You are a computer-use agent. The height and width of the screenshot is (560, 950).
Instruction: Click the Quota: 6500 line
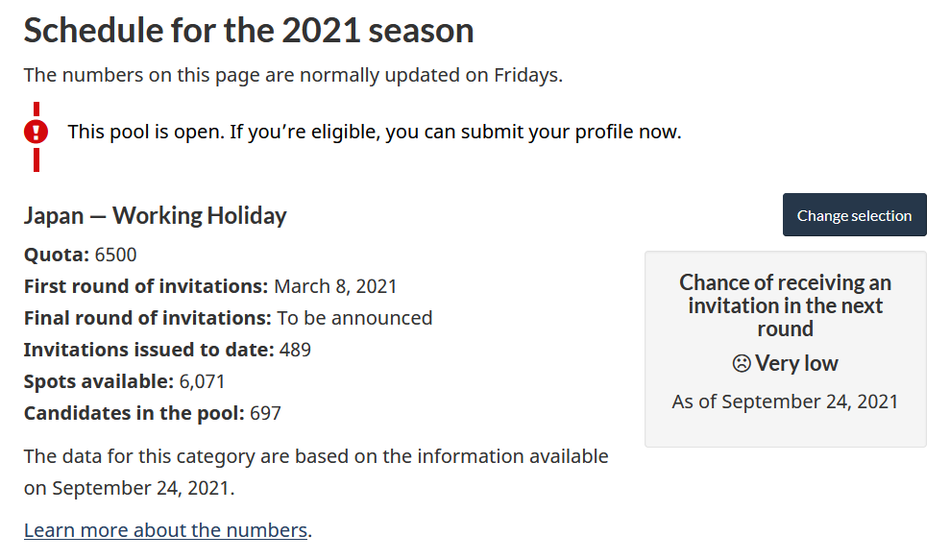click(x=80, y=255)
